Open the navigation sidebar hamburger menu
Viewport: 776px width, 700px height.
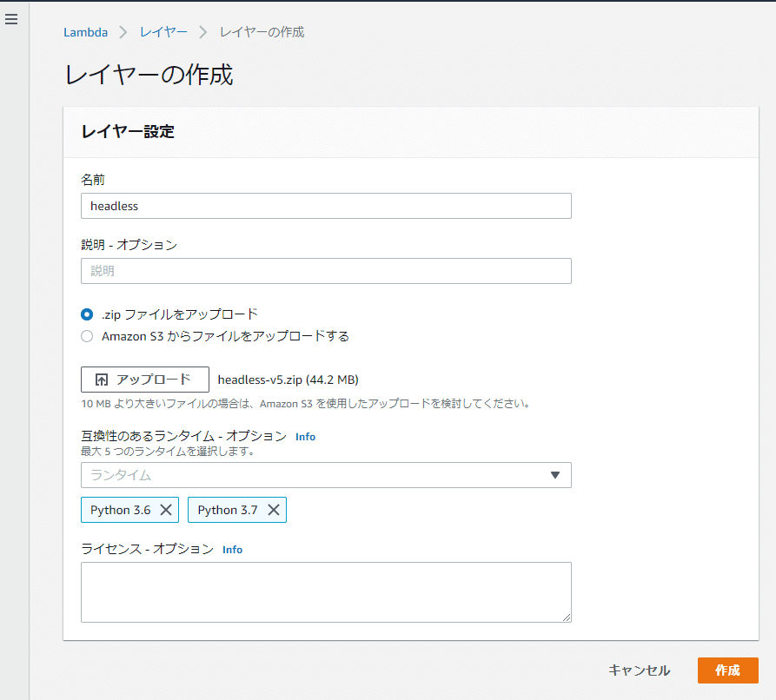tap(11, 19)
